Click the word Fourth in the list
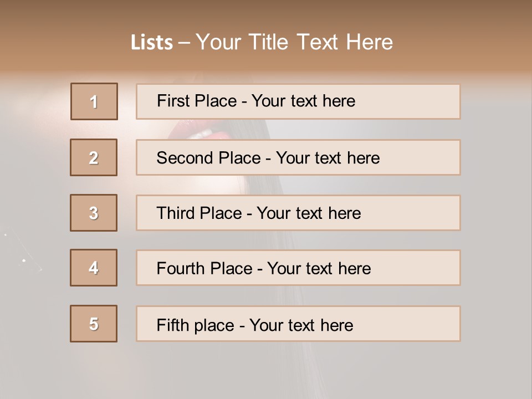The image size is (532, 399). coord(180,268)
